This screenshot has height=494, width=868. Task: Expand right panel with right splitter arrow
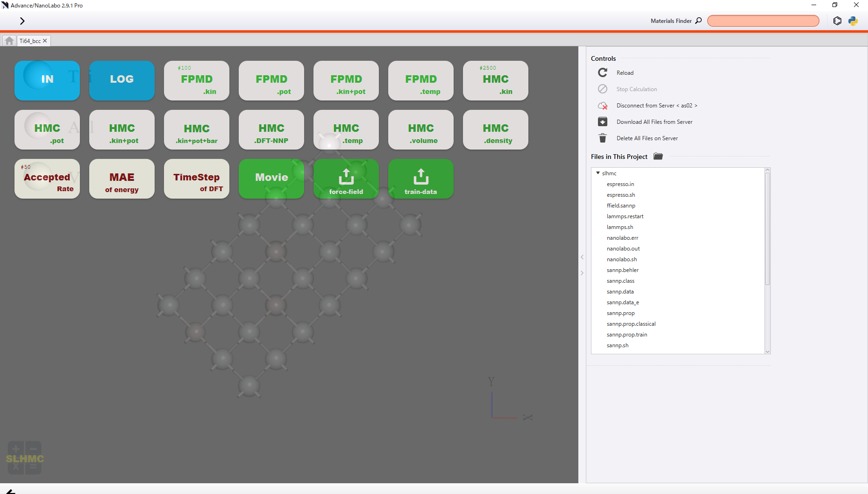coord(582,273)
